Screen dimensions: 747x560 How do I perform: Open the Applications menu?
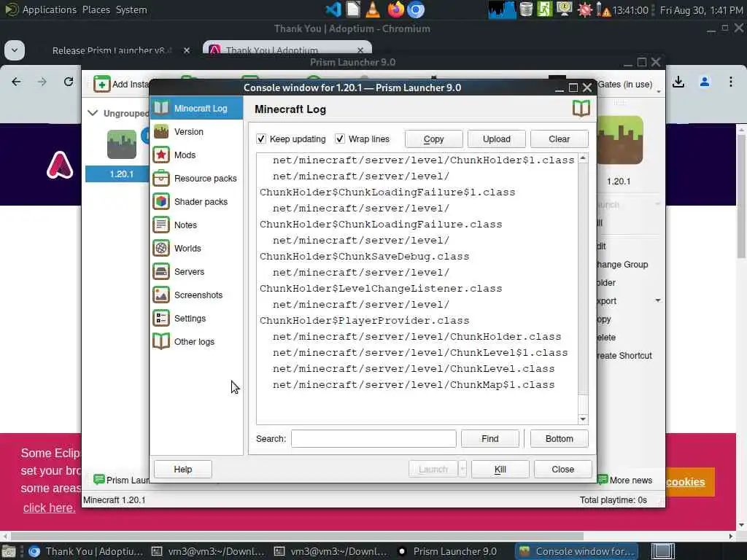pyautogui.click(x=49, y=9)
